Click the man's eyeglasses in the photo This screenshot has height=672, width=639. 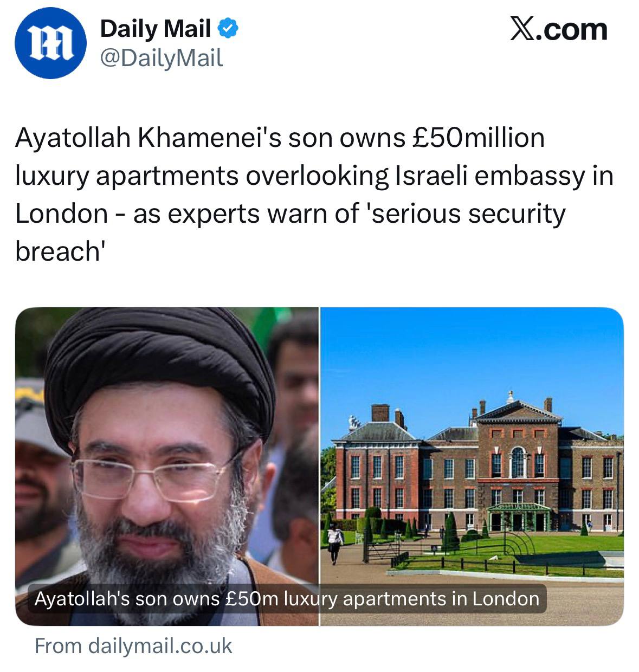156,476
